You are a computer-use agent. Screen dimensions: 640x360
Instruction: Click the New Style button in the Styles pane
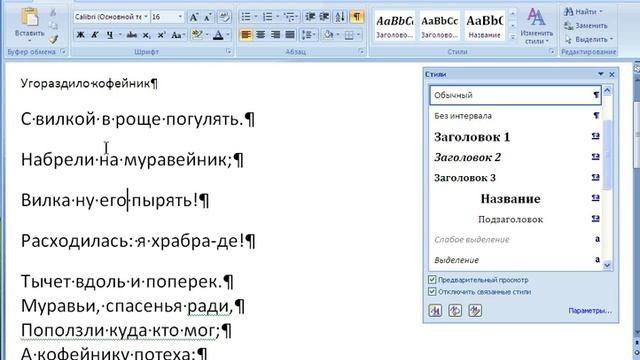(435, 311)
